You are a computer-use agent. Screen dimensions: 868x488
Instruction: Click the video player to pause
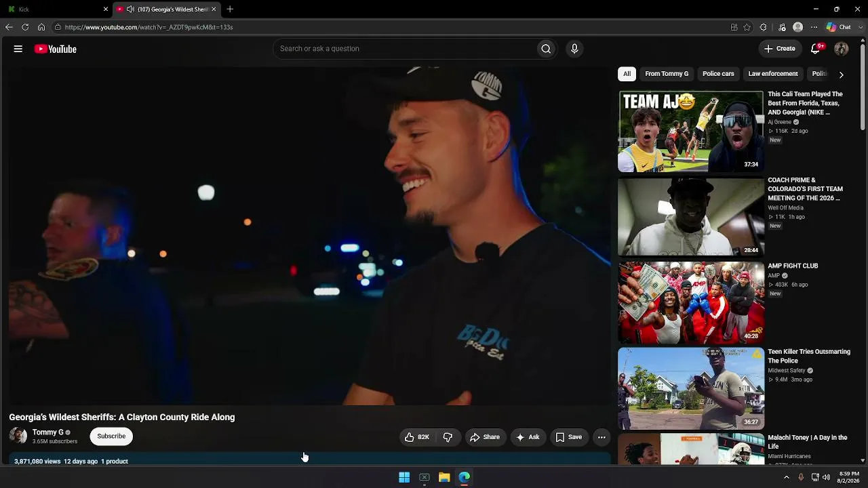[310, 236]
